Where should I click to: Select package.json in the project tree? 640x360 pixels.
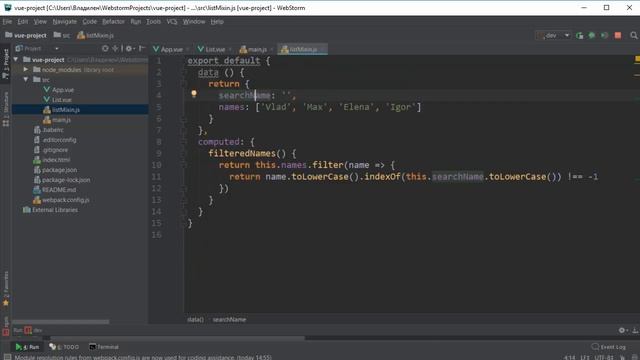coord(59,170)
